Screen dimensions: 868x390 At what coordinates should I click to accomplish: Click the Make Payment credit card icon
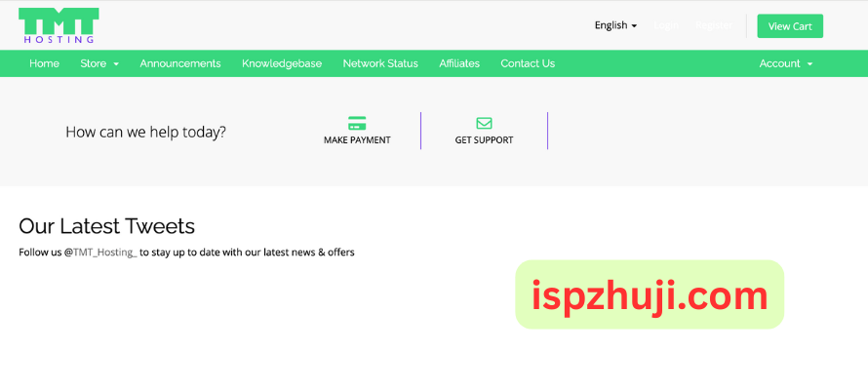(x=357, y=123)
